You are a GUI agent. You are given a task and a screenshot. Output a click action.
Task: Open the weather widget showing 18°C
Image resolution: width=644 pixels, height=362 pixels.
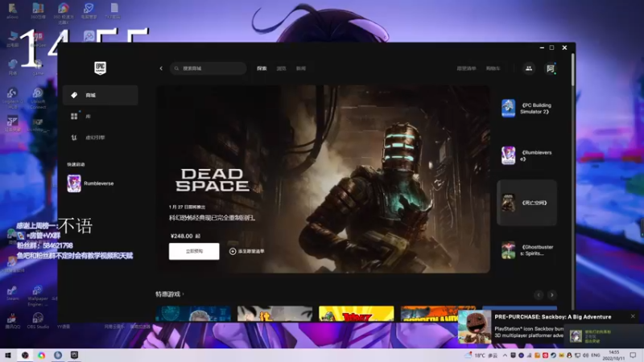pos(481,355)
